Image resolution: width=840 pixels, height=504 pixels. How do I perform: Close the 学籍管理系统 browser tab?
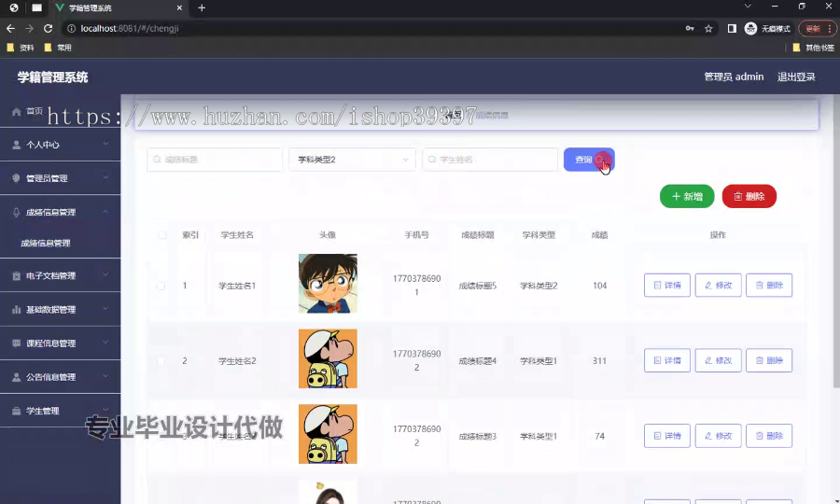click(x=179, y=7)
